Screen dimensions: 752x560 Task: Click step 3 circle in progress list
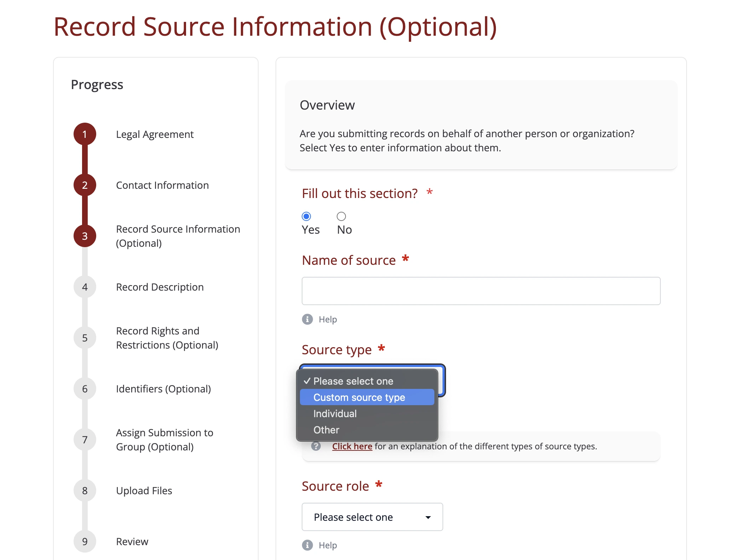tap(85, 236)
